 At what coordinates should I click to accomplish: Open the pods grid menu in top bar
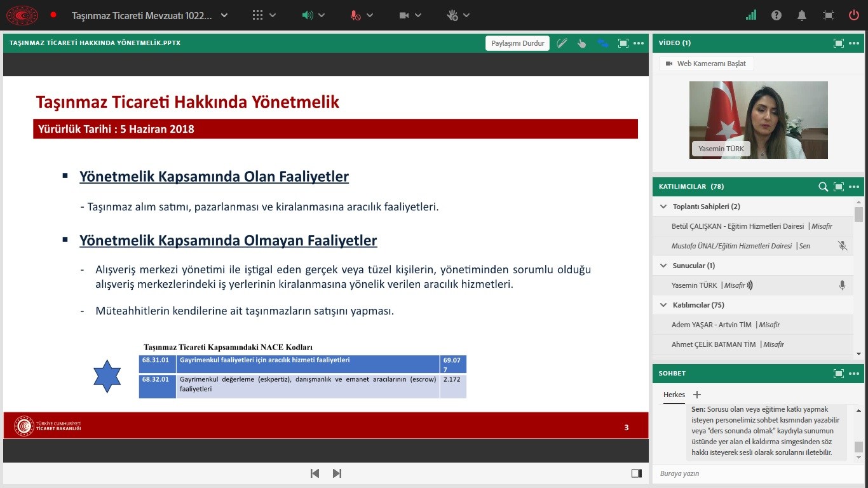(x=257, y=15)
